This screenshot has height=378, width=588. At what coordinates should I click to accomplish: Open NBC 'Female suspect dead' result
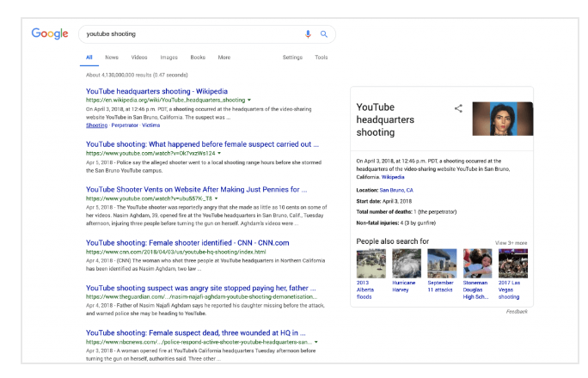[196, 332]
